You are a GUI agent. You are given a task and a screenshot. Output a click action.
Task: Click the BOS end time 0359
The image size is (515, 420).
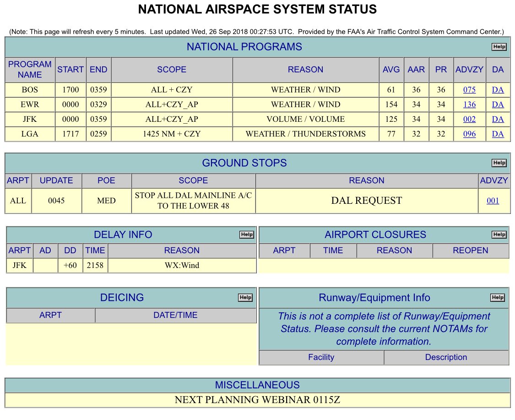[x=98, y=90]
